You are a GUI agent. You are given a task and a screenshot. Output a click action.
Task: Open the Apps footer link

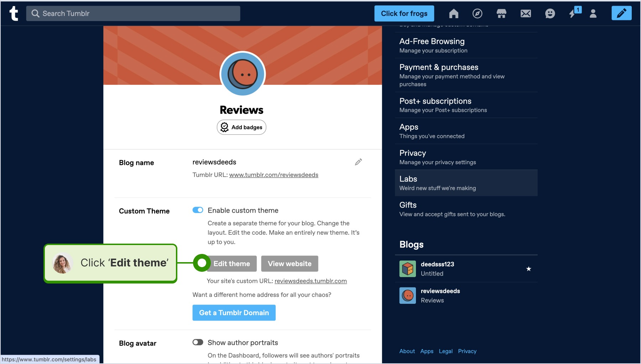click(427, 351)
